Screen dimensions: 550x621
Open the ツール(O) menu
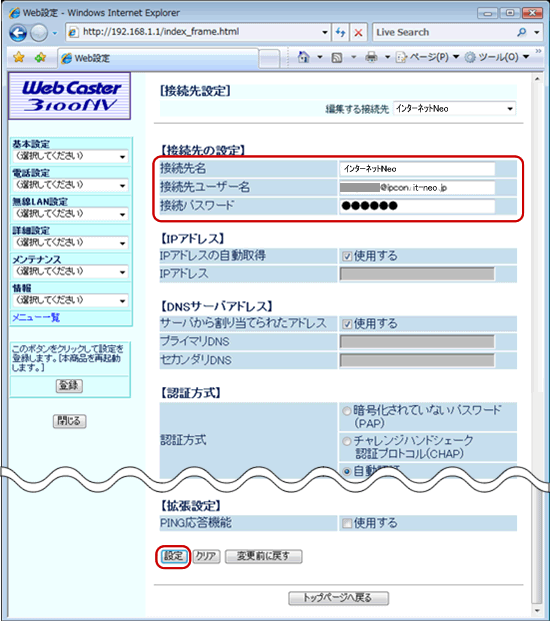tap(497, 57)
